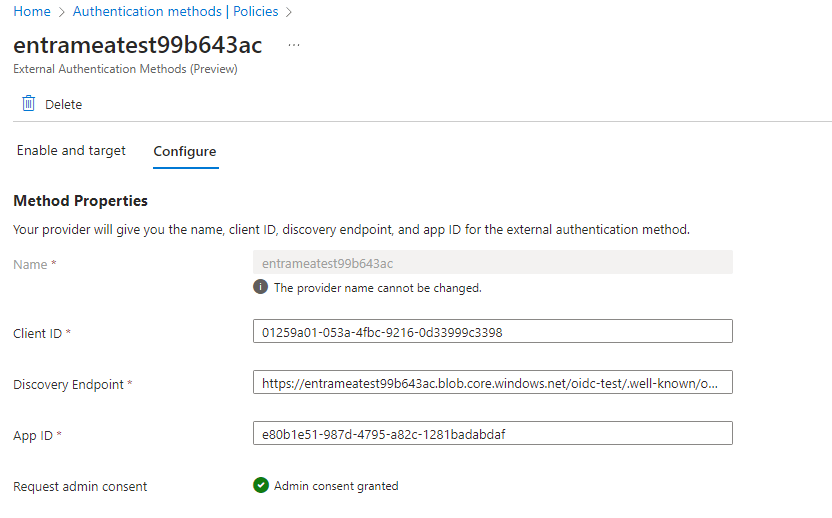Click the Method Properties heading
832x518 pixels.
(x=80, y=201)
